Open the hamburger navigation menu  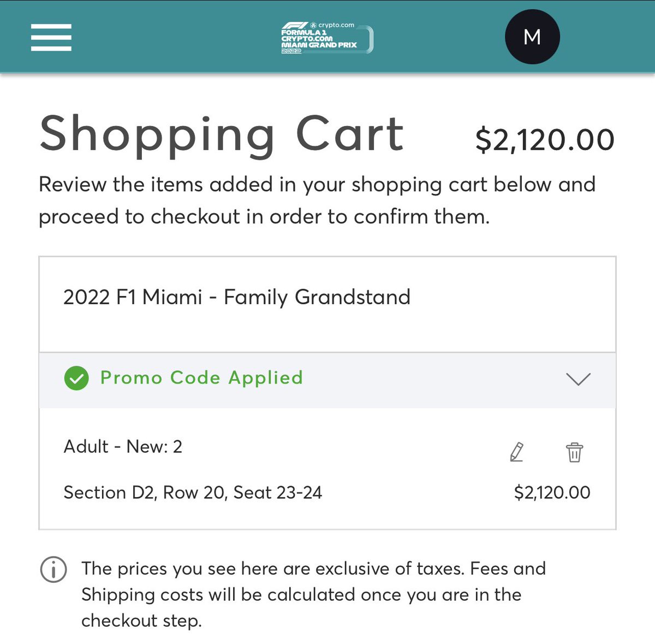(51, 37)
